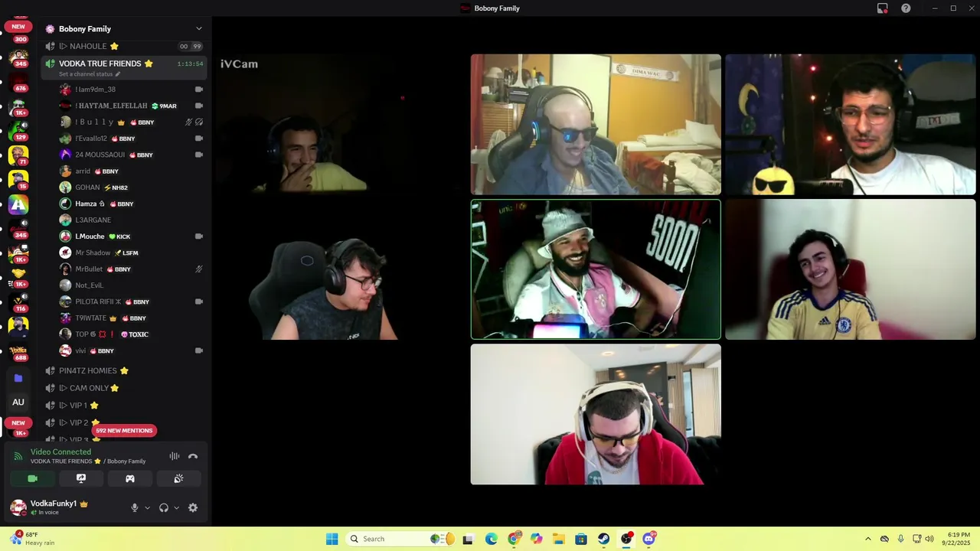Focus the video tile with DIMA WAC banner
This screenshot has height=551, width=980.
tap(596, 124)
